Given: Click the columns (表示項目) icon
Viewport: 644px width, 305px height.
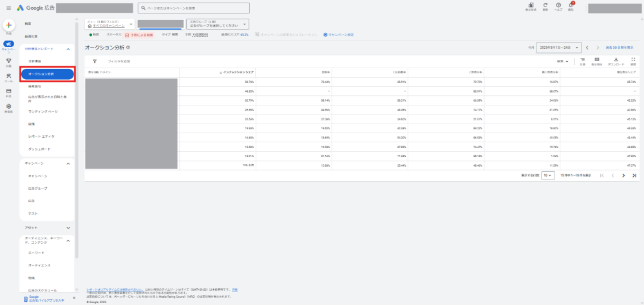Looking at the screenshot, I should pyautogui.click(x=597, y=60).
